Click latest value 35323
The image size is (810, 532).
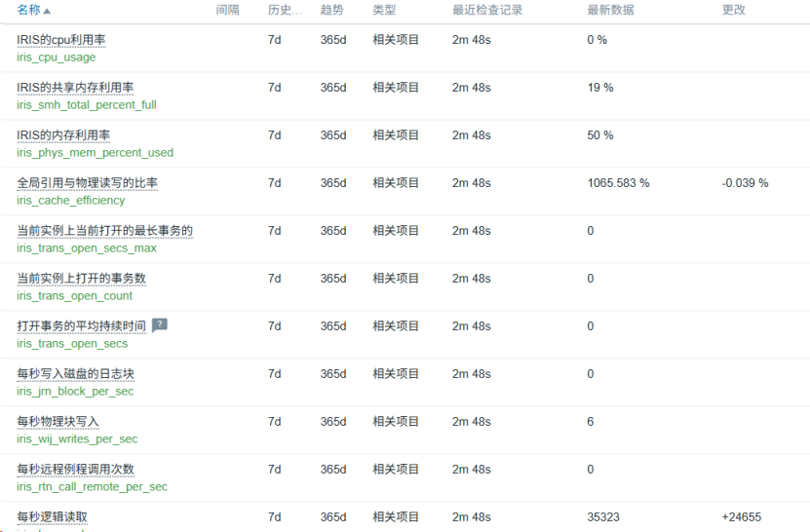[603, 517]
